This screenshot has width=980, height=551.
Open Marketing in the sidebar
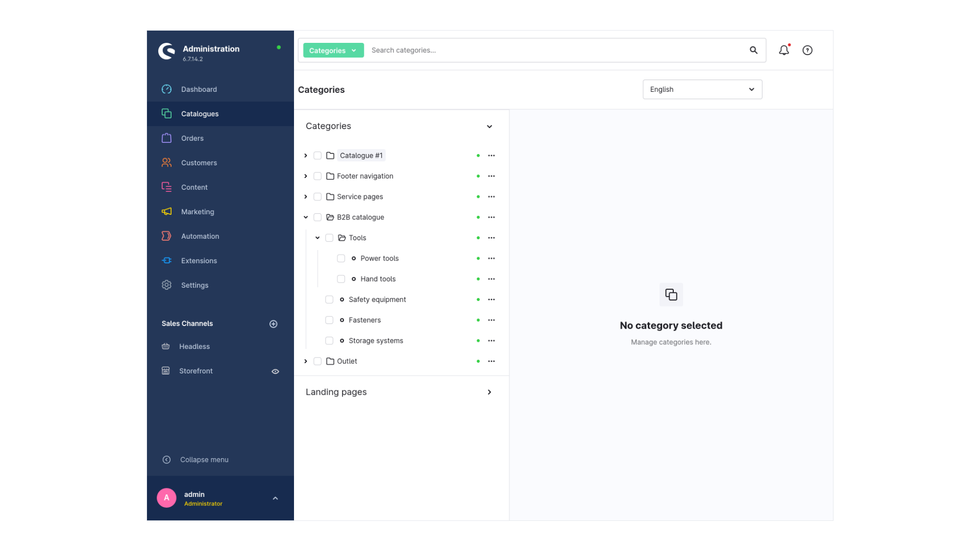(220, 212)
